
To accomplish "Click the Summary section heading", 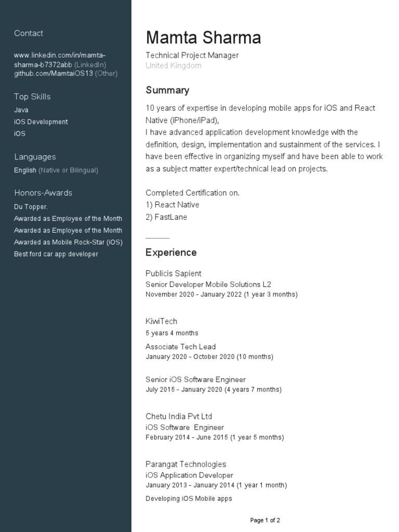I will pyautogui.click(x=167, y=90).
